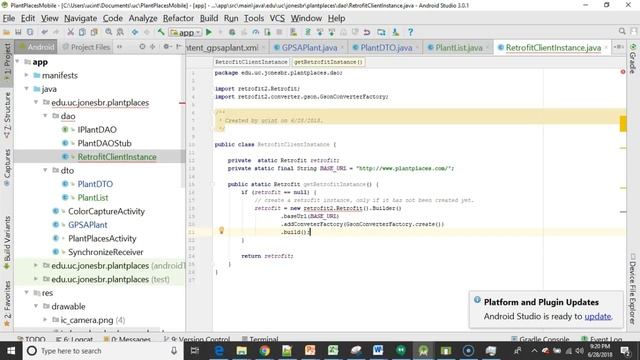Switch to the PlantDTO.java tab
640x360 pixels.
pyautogui.click(x=386, y=48)
